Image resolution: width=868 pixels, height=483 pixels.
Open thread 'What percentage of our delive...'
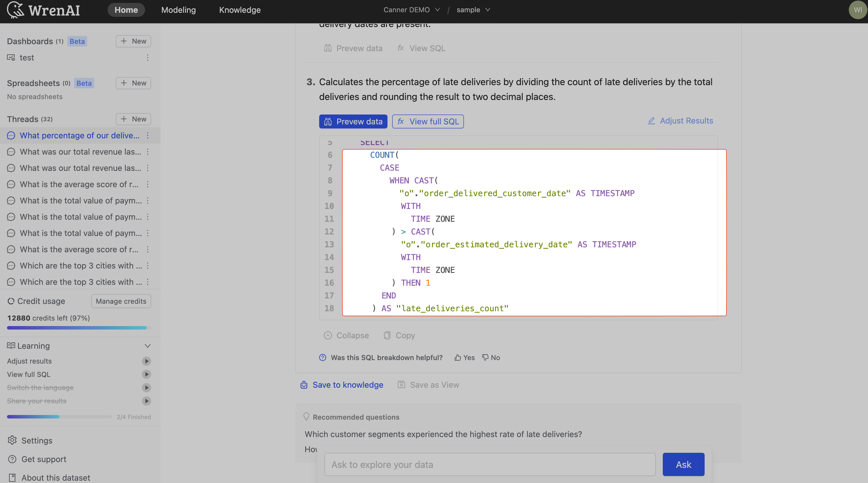(80, 135)
